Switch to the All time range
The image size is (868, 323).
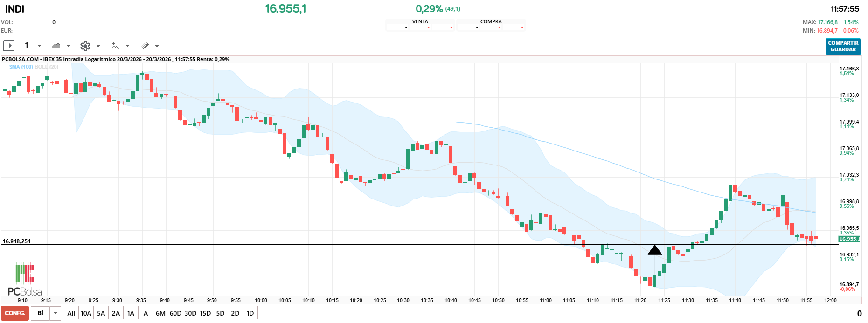click(71, 313)
